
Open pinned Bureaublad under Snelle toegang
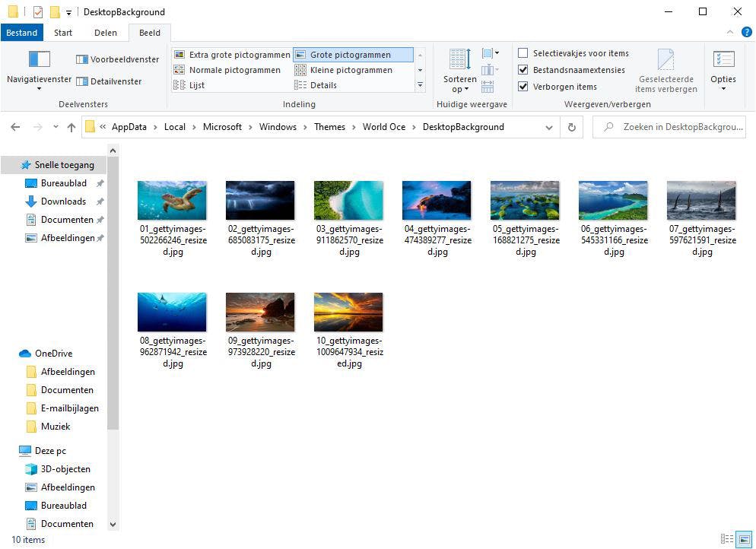(x=64, y=183)
